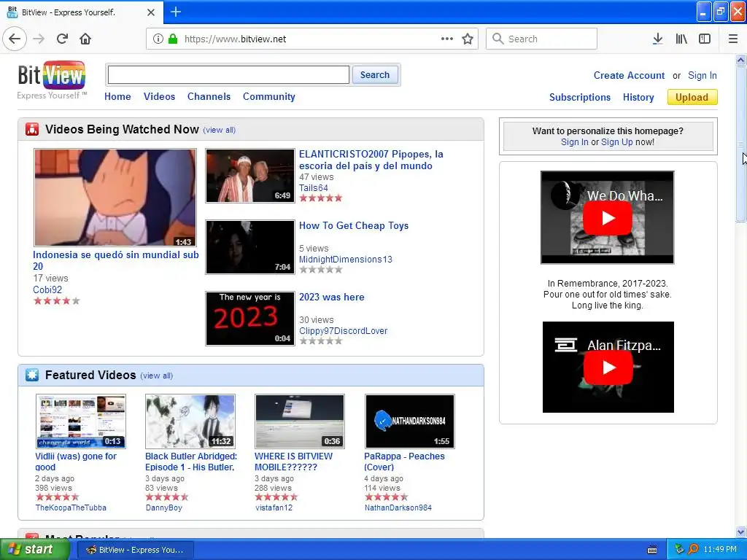Open the Subscriptions link
This screenshot has width=747, height=560.
coord(580,97)
